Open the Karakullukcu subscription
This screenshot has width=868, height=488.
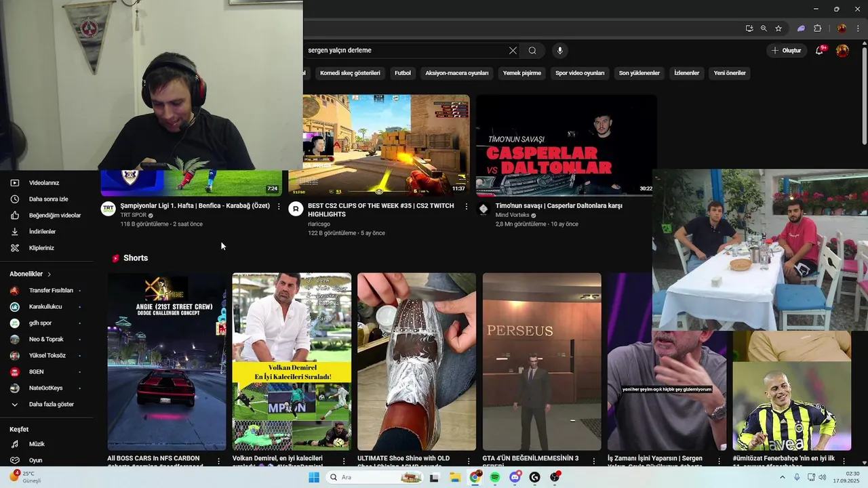pos(47,306)
